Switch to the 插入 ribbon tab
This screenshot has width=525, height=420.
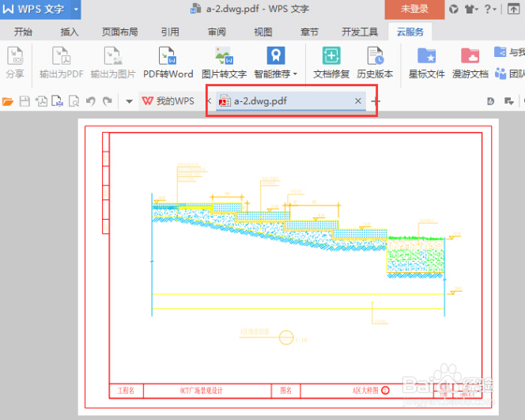[70, 32]
